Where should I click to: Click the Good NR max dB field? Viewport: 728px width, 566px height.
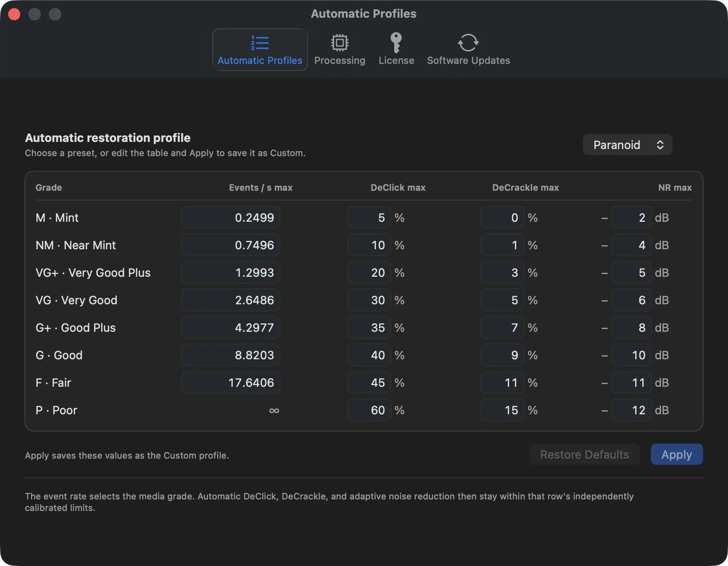tap(631, 355)
